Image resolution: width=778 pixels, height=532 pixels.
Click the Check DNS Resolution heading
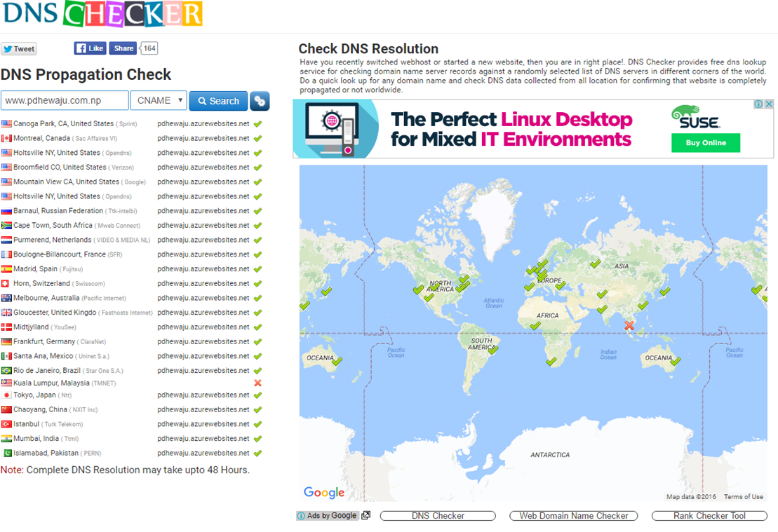(368, 48)
